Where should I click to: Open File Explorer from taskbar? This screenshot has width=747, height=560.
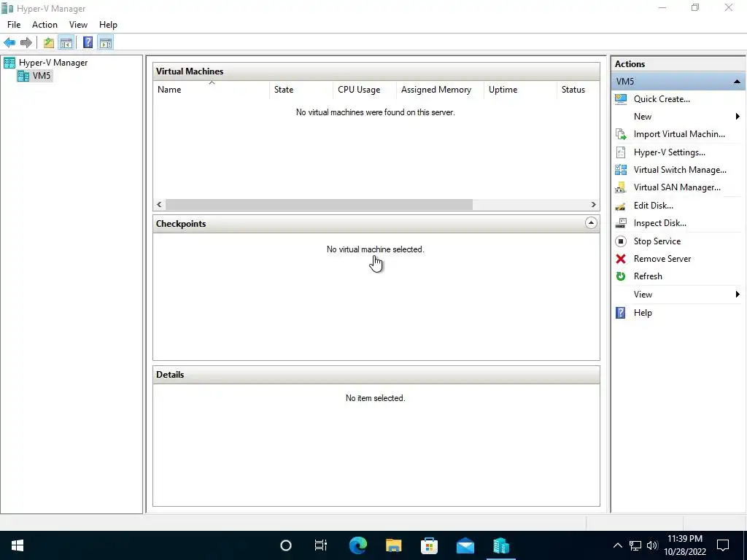click(x=393, y=545)
